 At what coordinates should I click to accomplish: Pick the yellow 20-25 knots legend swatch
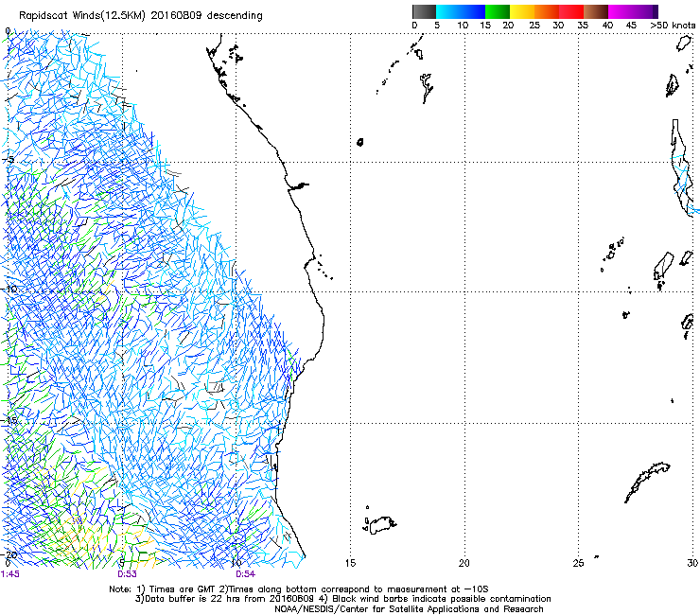[x=522, y=11]
